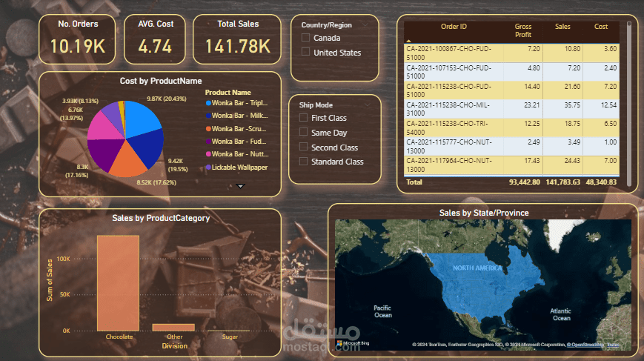The image size is (644, 361).
Task: Check the Same Day ship mode
Action: click(303, 132)
